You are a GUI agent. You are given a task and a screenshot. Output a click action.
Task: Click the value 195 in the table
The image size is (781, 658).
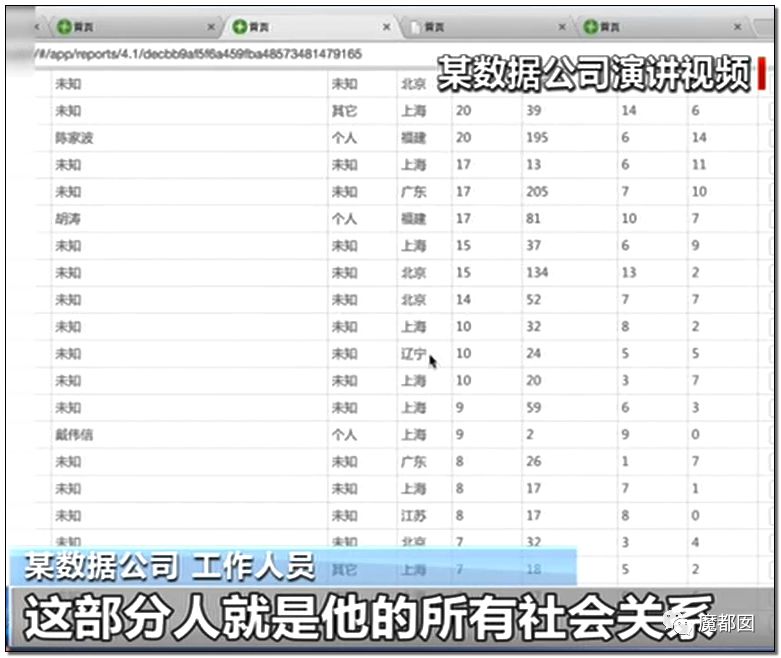[x=537, y=137]
